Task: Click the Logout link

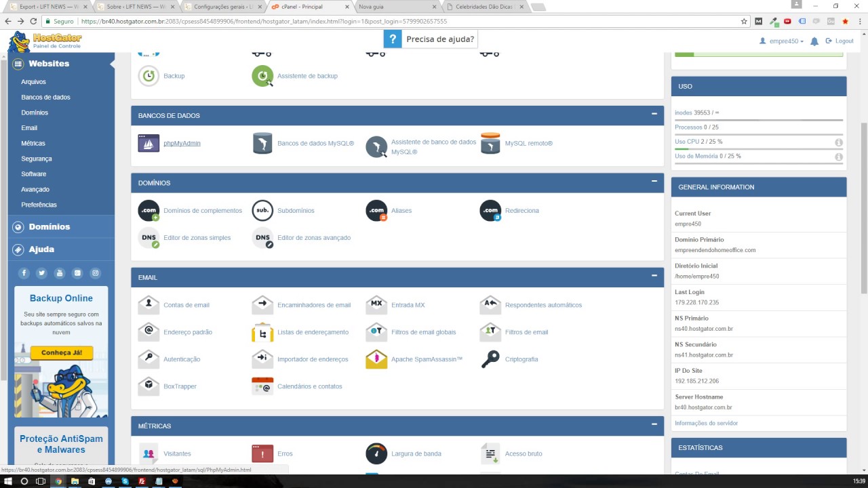Action: click(840, 41)
